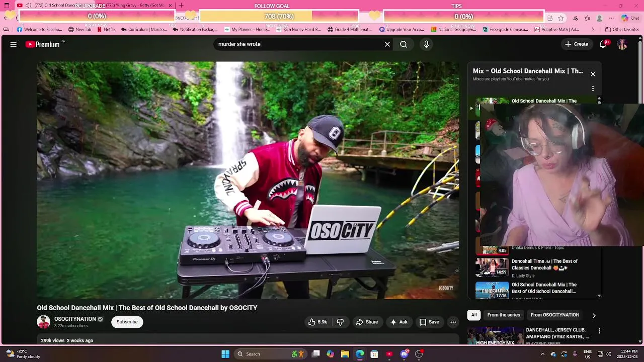The height and width of the screenshot is (362, 644).
Task: Open Microsoft Store from the taskbar
Action: [374, 354]
